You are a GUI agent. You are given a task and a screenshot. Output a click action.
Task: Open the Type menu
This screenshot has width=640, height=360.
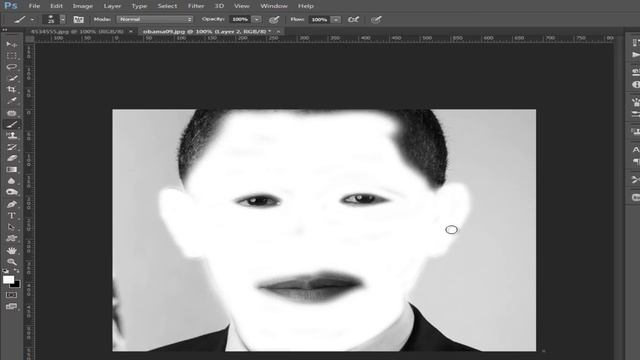click(x=139, y=6)
